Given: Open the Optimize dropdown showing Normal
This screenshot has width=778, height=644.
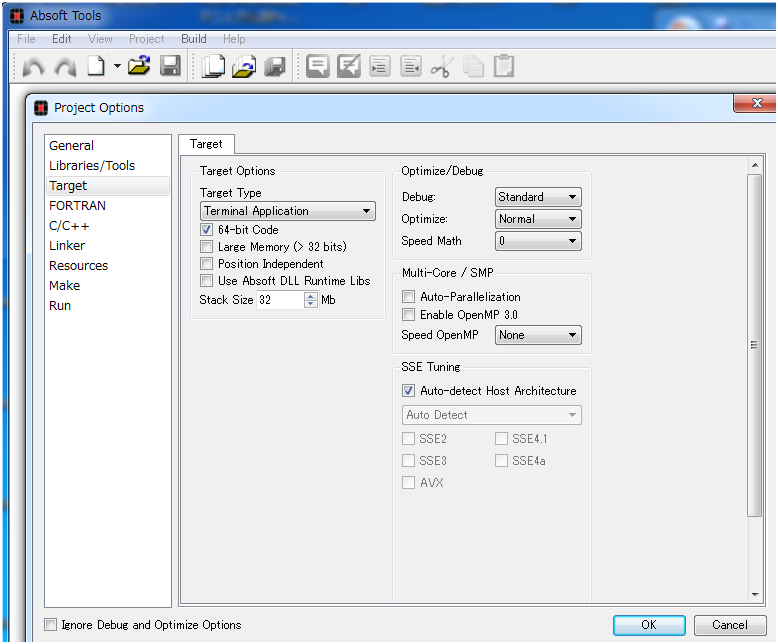Looking at the screenshot, I should 538,219.
